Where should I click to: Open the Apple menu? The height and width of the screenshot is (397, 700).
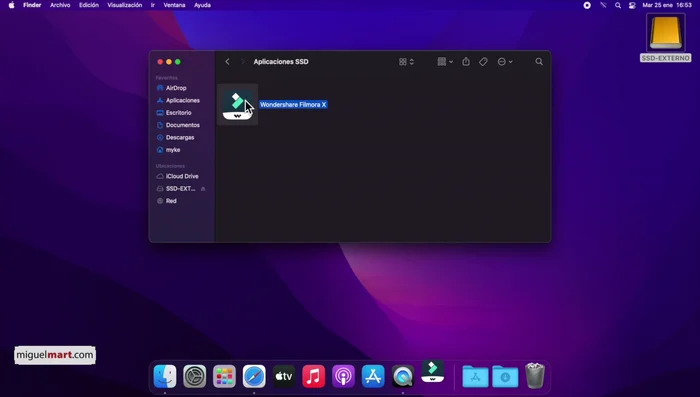point(11,5)
